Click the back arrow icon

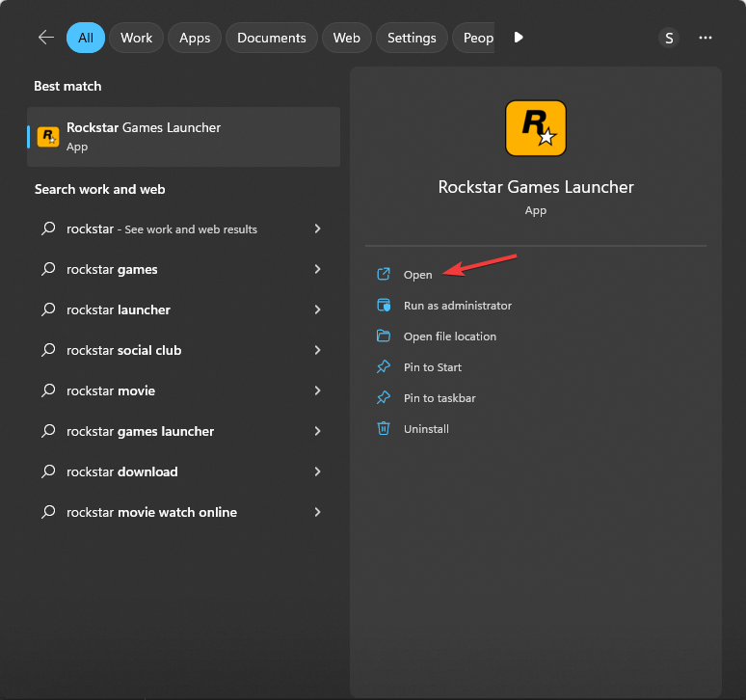[x=45, y=38]
